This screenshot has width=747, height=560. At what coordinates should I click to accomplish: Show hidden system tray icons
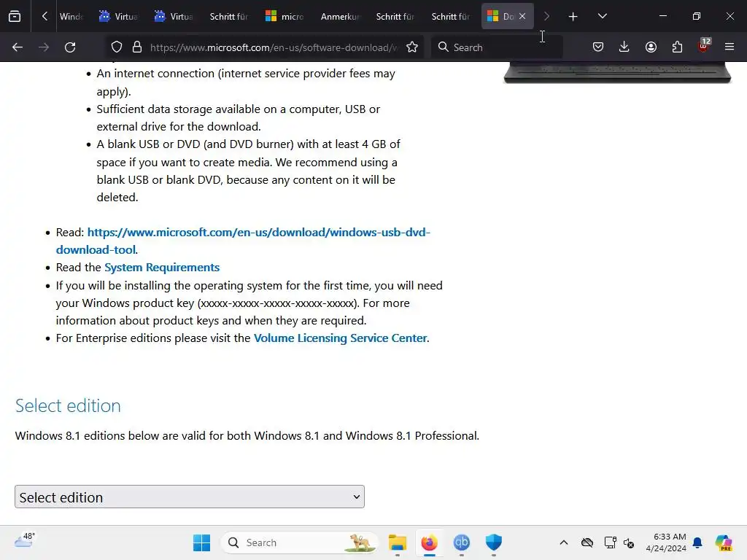tap(564, 542)
